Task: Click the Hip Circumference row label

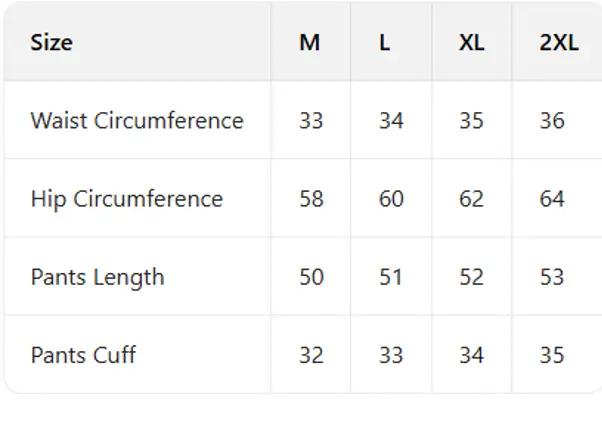Action: (126, 199)
